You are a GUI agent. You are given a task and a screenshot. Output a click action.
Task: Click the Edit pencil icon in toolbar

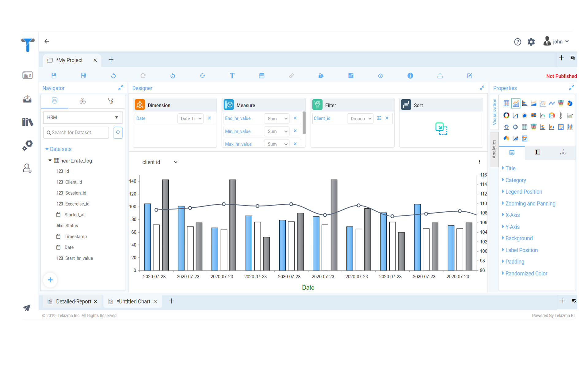pos(470,76)
